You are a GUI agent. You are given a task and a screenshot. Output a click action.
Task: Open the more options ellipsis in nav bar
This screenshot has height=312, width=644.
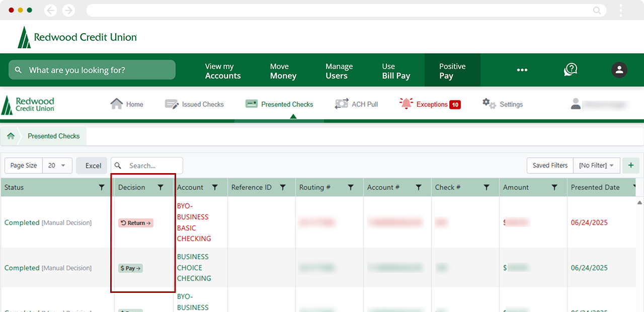[x=522, y=70]
